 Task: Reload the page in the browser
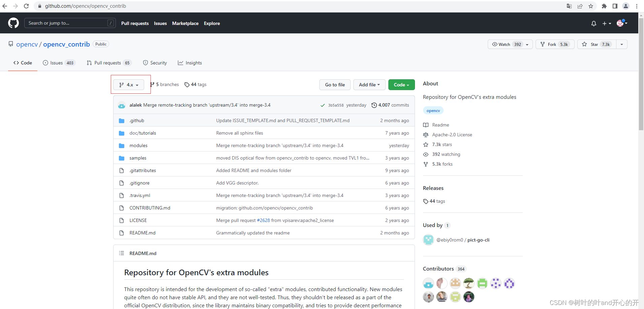[26, 6]
